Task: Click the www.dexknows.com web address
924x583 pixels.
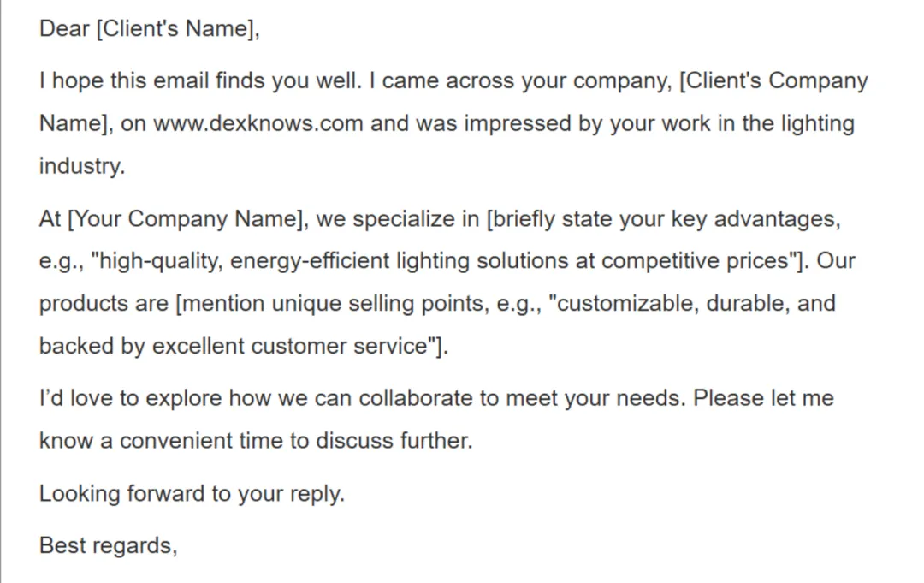Action: point(258,123)
